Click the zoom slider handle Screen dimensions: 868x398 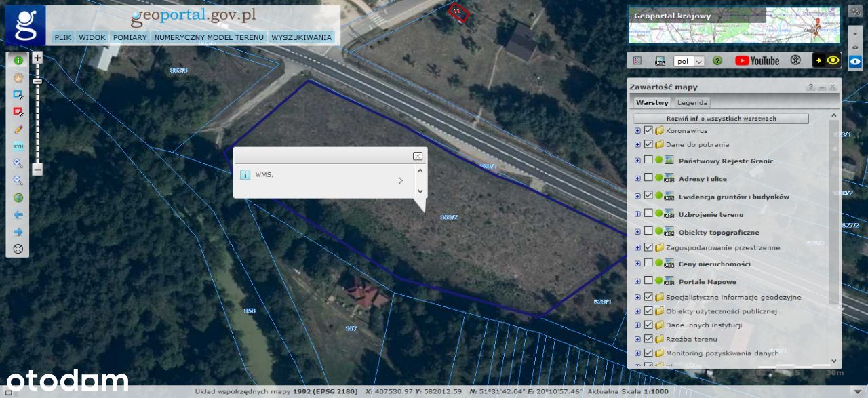pyautogui.click(x=37, y=81)
